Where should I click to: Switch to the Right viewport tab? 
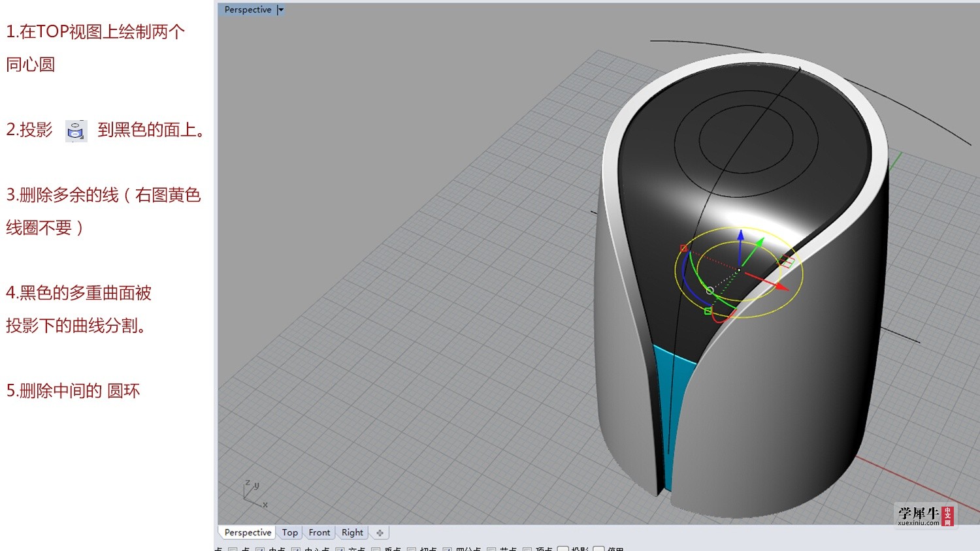click(x=352, y=533)
